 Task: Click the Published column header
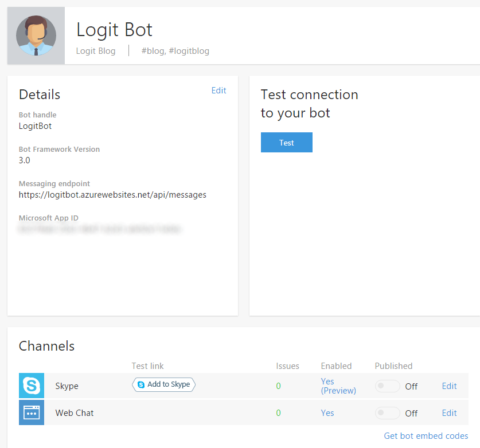tap(393, 366)
